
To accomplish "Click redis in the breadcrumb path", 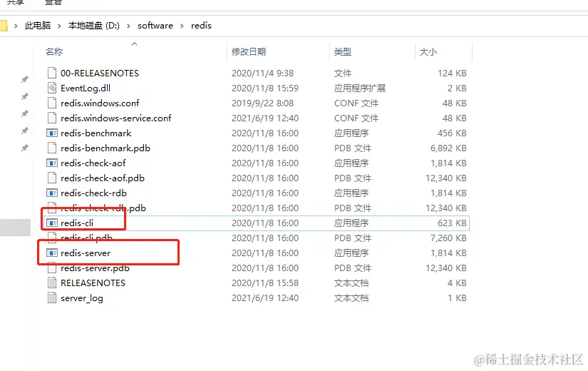I will [201, 26].
